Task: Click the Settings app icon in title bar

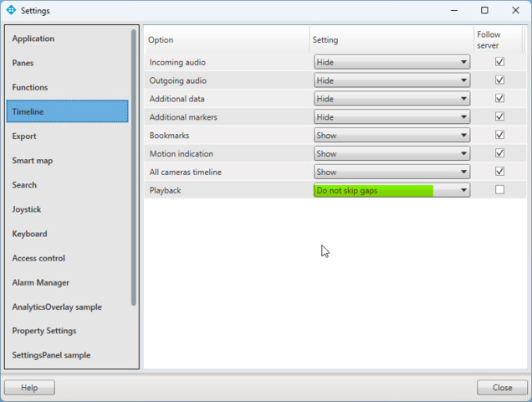Action: pos(11,11)
